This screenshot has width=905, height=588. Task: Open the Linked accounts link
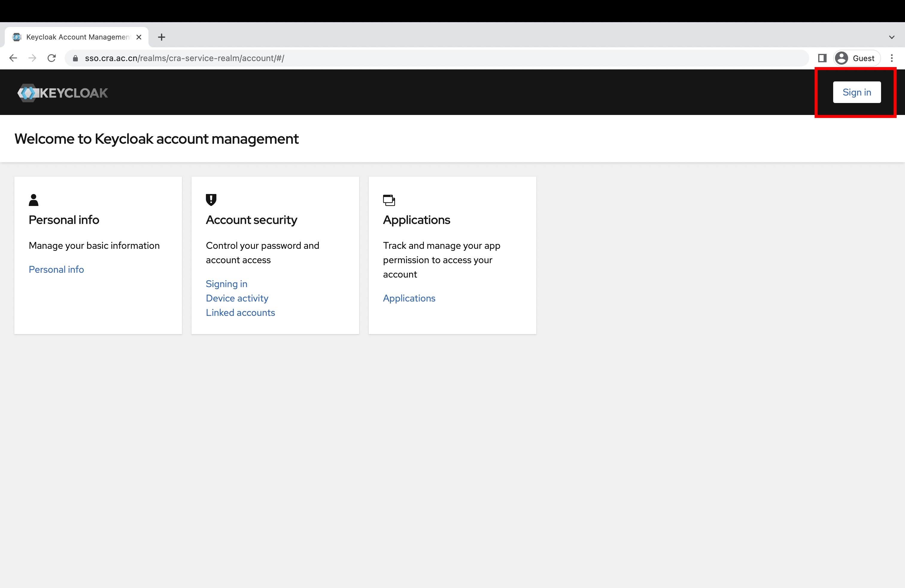(240, 313)
